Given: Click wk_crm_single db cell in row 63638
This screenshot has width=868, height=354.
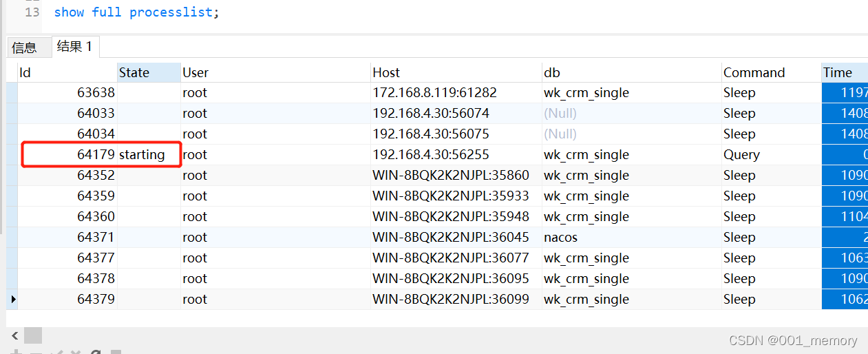Looking at the screenshot, I should coord(632,92).
